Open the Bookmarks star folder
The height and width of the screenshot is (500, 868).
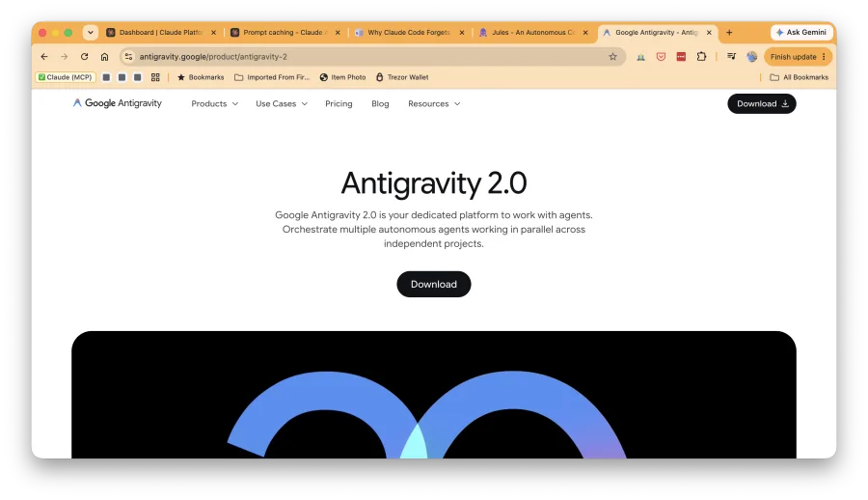(x=201, y=77)
